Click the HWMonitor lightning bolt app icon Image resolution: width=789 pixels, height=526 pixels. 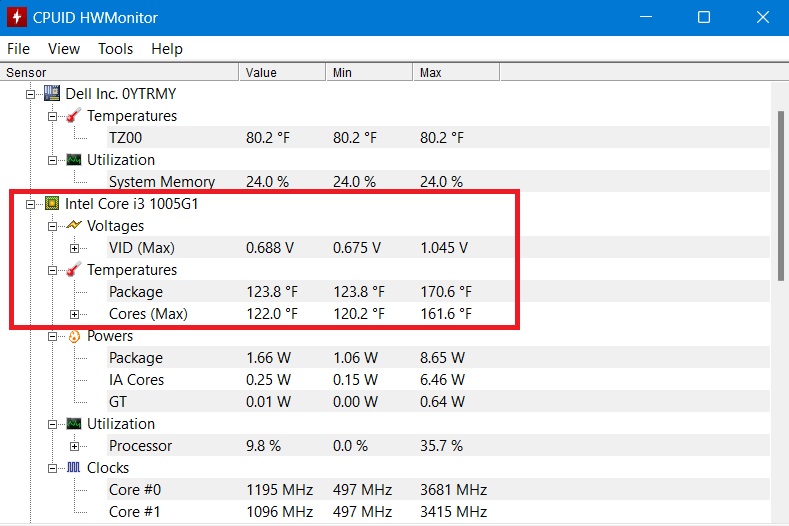(x=17, y=17)
